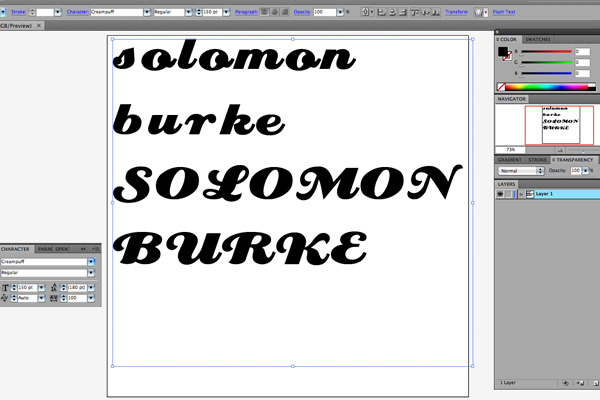The image size is (600, 400).
Task: Expand 150 pt font size dropdown in control bar
Action: tap(226, 12)
